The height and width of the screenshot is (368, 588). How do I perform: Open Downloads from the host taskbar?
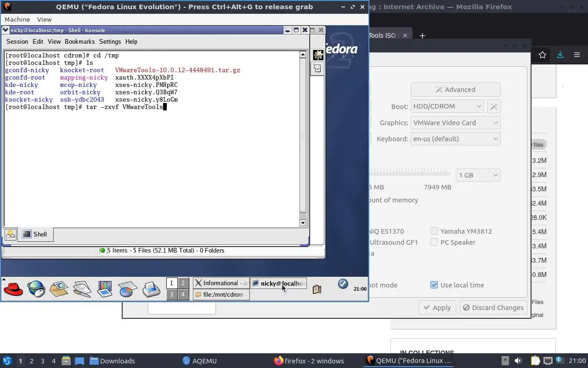coord(112,361)
